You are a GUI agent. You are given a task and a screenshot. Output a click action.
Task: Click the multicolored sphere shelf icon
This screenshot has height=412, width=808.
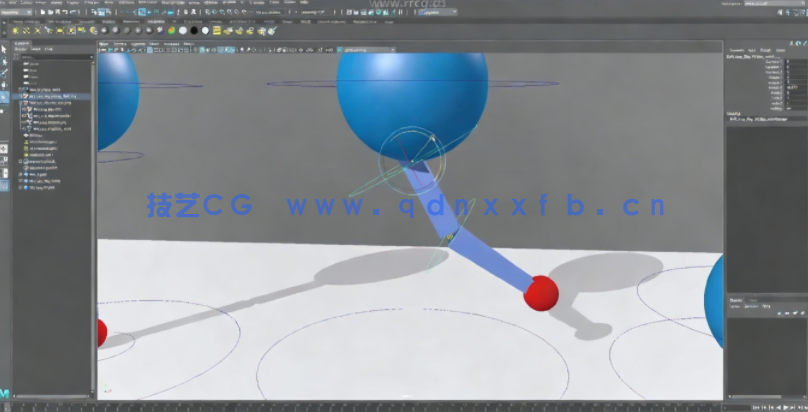[172, 30]
